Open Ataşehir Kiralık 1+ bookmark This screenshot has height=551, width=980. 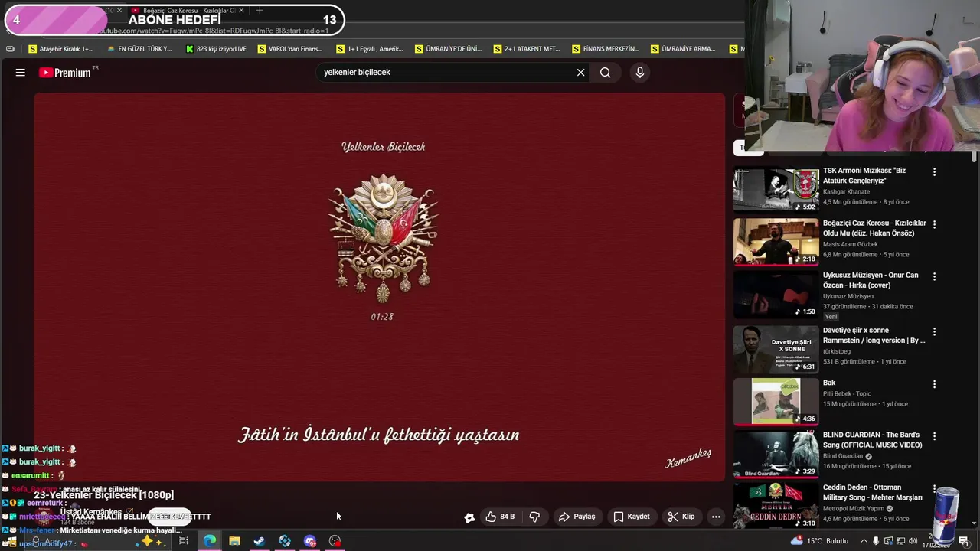pos(60,49)
